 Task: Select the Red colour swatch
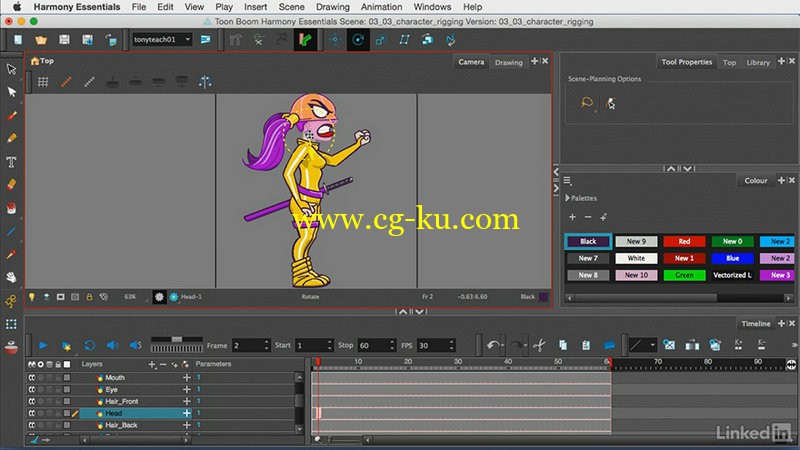click(684, 241)
